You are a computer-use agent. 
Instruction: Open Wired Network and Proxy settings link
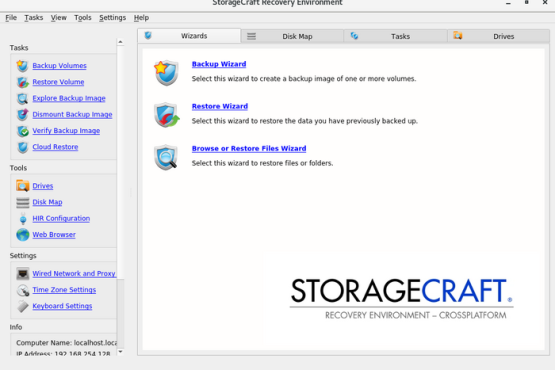pos(74,274)
